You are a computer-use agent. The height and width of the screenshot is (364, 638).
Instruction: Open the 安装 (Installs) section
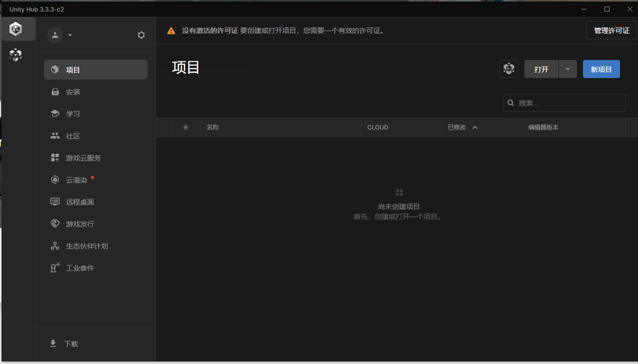coord(73,91)
